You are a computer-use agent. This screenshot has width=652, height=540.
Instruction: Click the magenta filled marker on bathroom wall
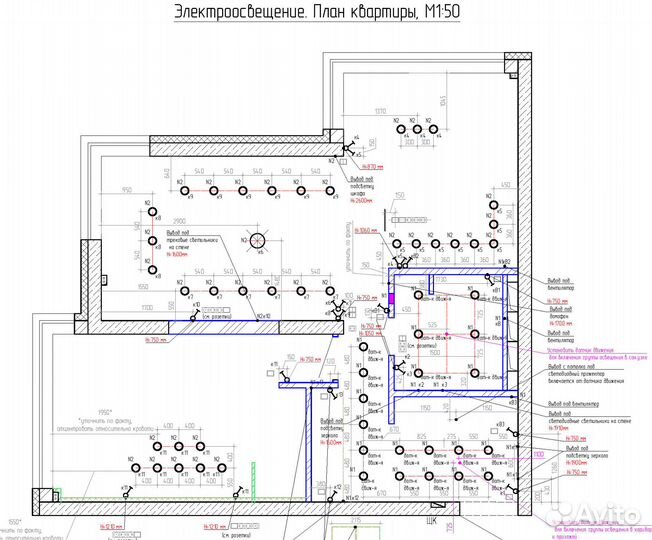[394, 295]
